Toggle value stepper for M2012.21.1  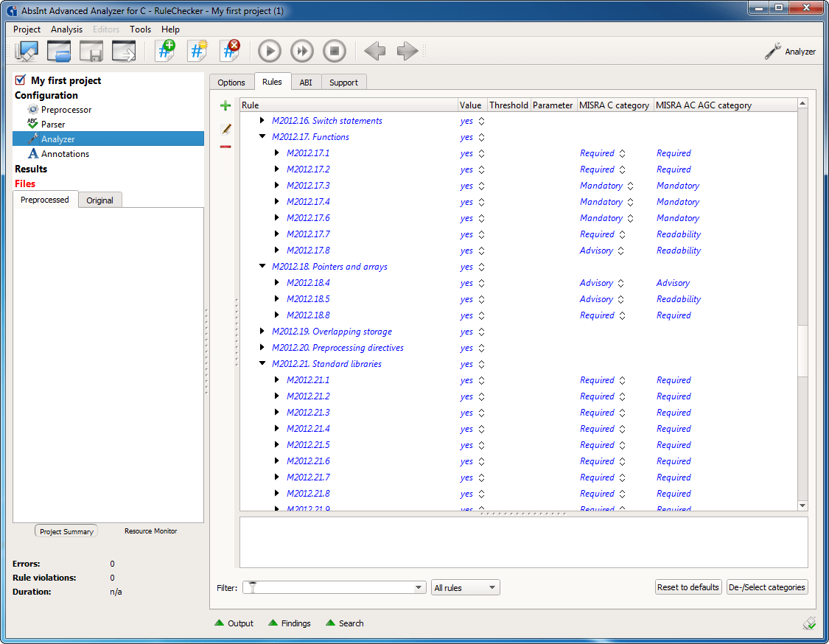pos(481,381)
